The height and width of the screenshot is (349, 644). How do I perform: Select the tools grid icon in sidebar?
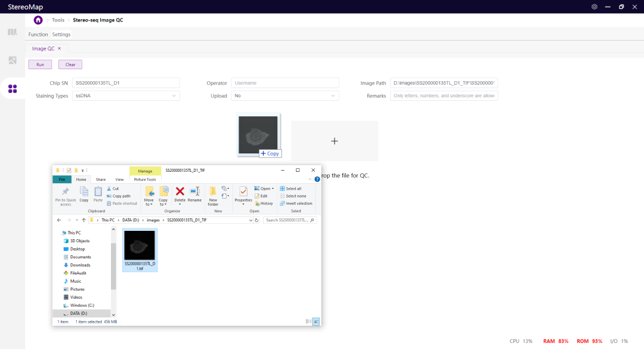click(x=13, y=89)
